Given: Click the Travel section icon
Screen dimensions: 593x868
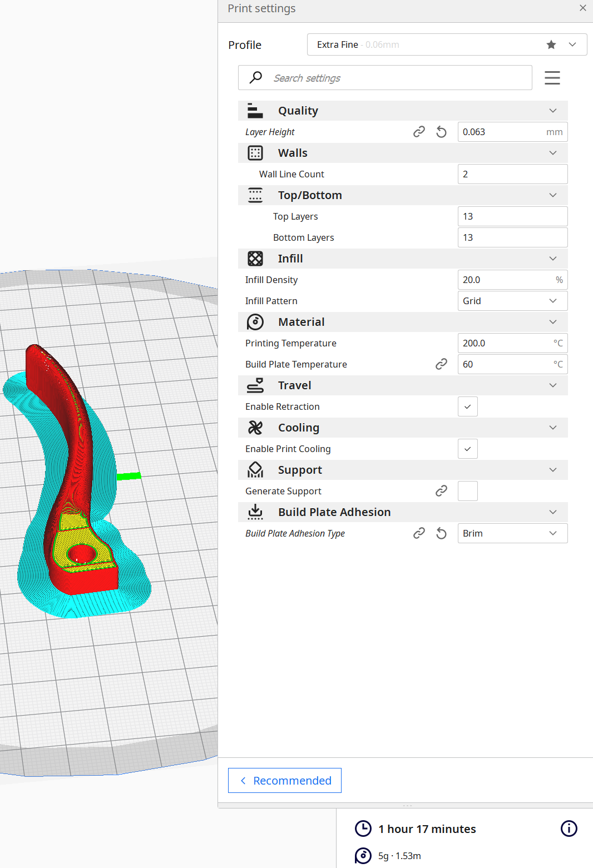Looking at the screenshot, I should click(x=255, y=385).
